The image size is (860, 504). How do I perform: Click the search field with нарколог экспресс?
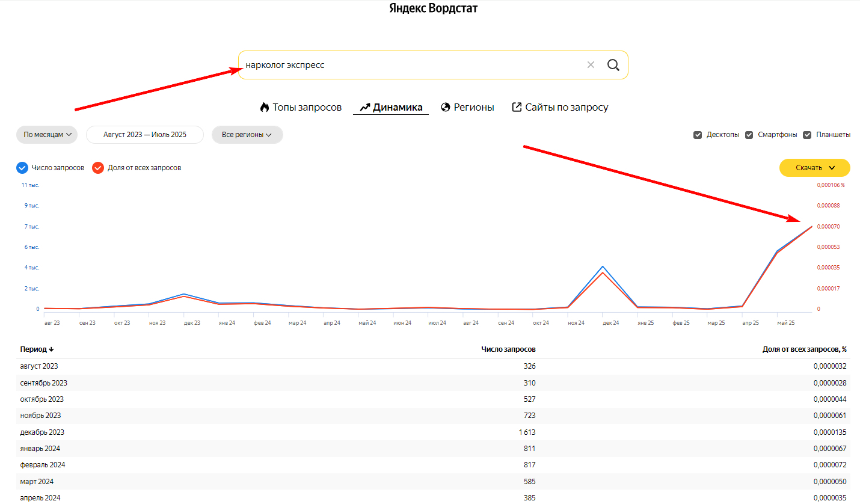tap(409, 65)
